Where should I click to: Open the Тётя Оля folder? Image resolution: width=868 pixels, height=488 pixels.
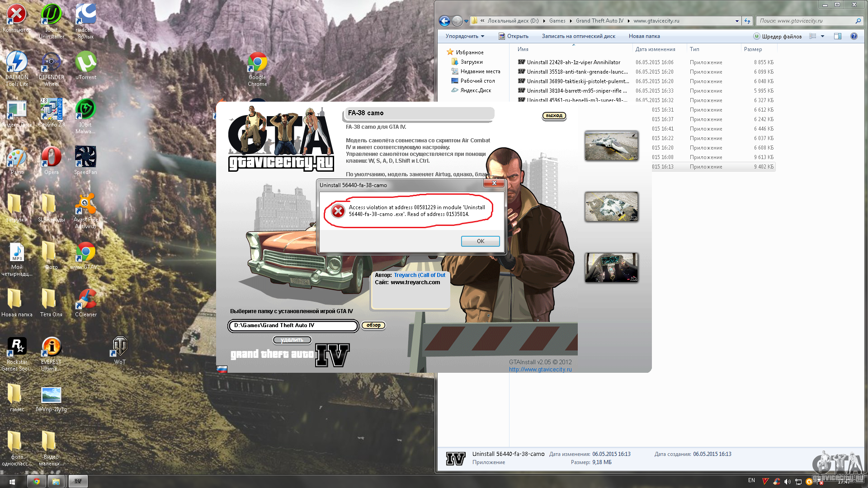pyautogui.click(x=51, y=303)
